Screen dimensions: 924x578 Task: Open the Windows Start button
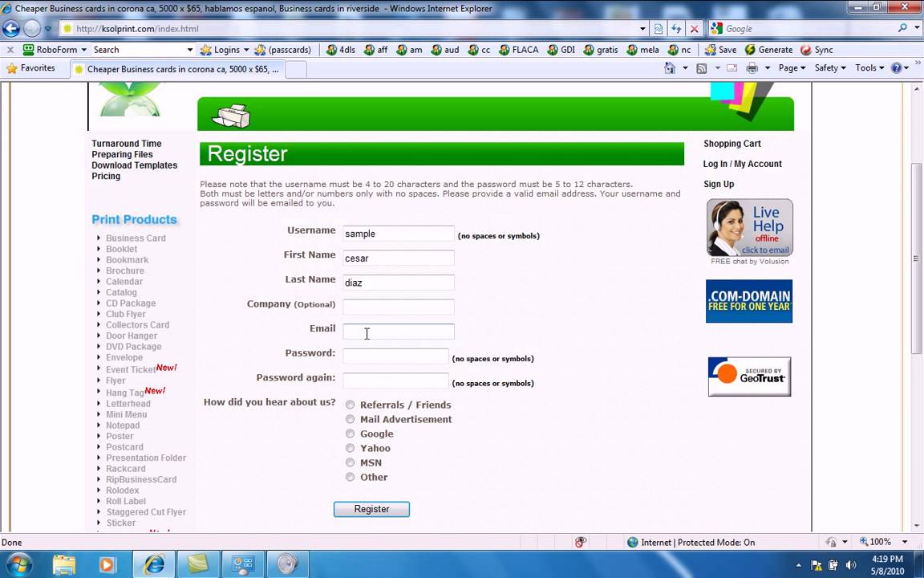click(18, 564)
